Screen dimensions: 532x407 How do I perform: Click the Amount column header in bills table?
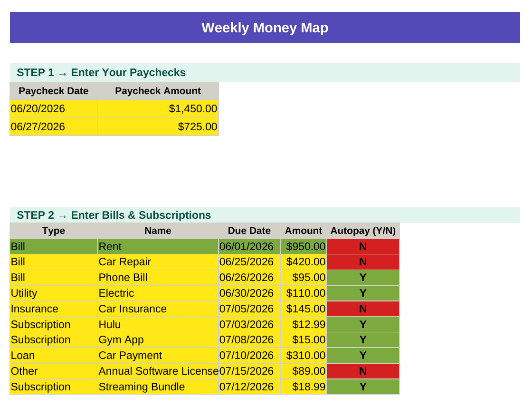[x=304, y=231]
